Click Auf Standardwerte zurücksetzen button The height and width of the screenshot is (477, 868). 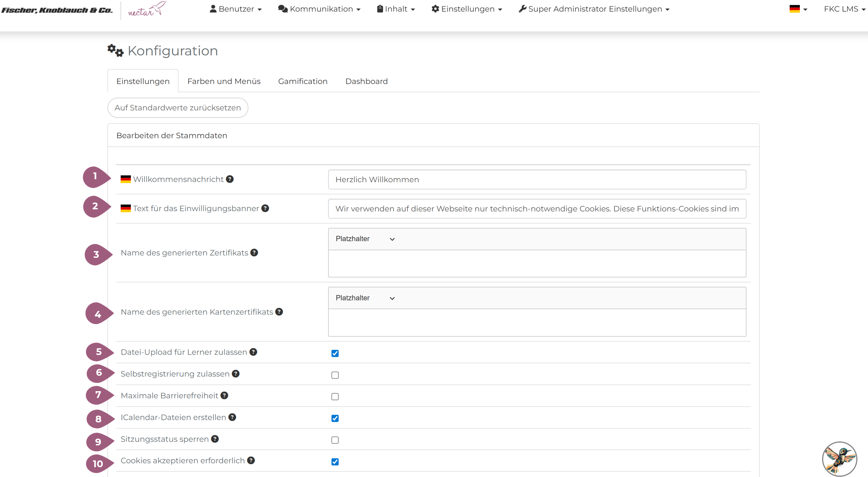178,108
